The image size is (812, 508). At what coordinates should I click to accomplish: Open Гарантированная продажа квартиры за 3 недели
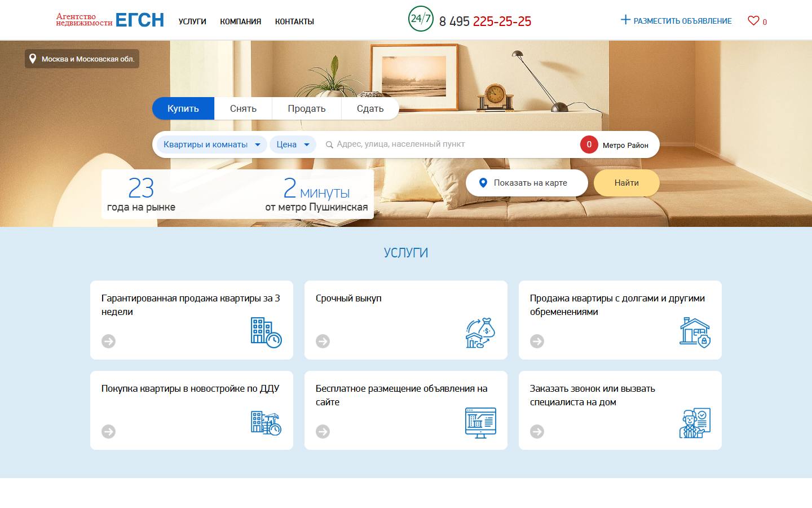[x=191, y=305]
